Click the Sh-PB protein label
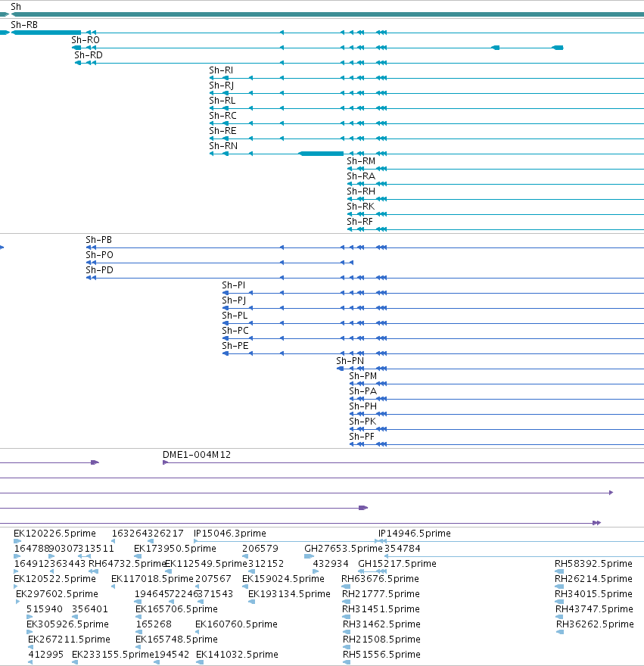This screenshot has height=666, width=644. (98, 240)
